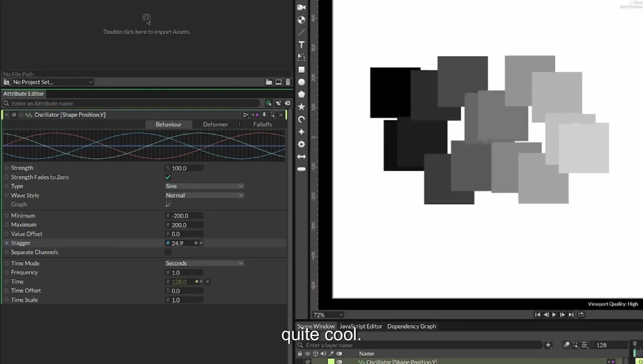Screen dimensions: 643x364
Task: Open the Dependency Graph tab
Action: [x=412, y=326]
